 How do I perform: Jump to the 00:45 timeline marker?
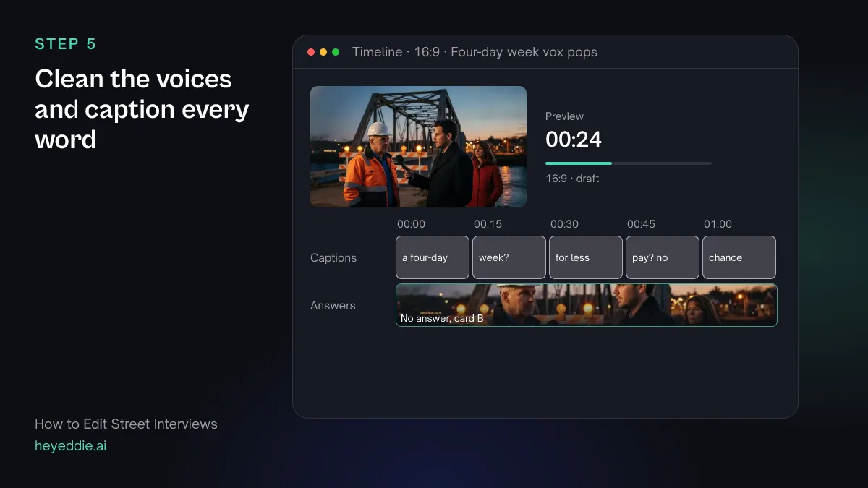641,224
